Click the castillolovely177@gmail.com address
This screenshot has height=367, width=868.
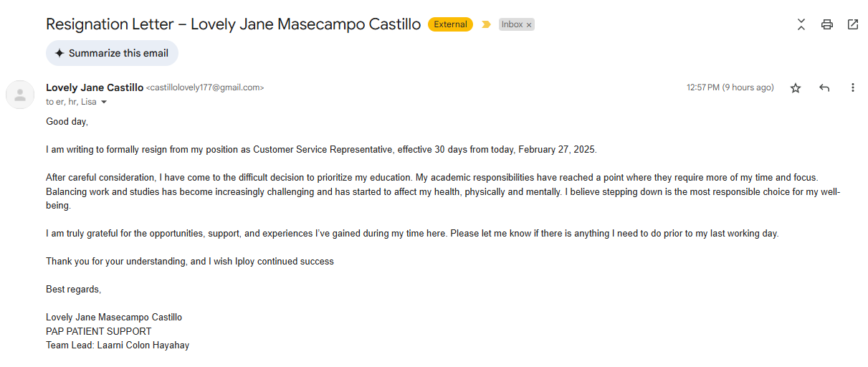(205, 87)
